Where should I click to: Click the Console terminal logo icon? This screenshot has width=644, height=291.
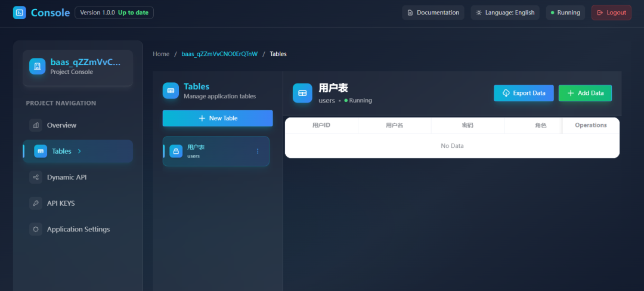click(x=19, y=13)
